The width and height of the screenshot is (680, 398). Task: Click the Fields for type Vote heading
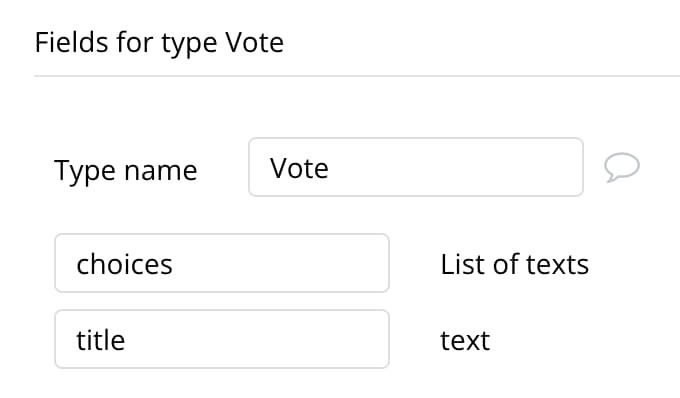click(159, 42)
